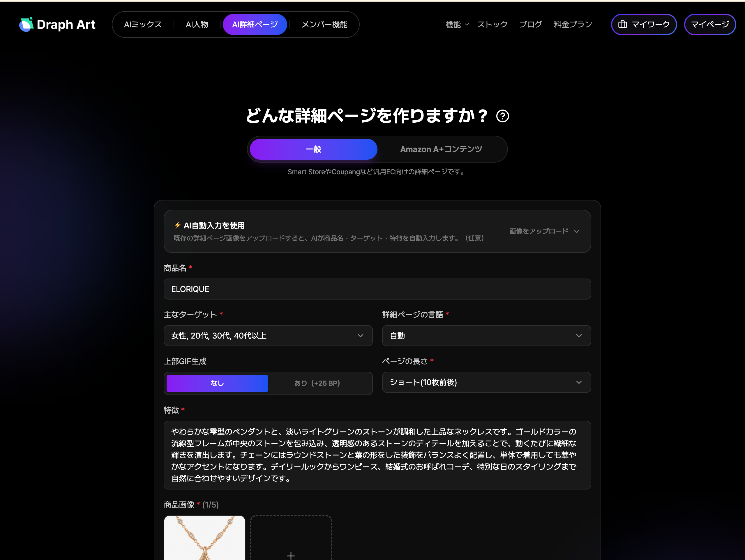745x560 pixels.
Task: Switch to Amazon A+コンテンツ type
Action: click(x=441, y=149)
